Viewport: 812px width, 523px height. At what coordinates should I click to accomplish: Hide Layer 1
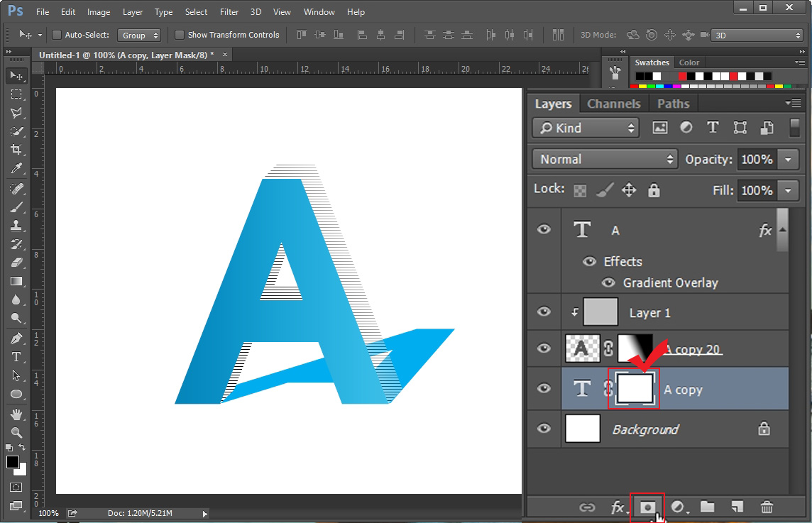pyautogui.click(x=544, y=312)
